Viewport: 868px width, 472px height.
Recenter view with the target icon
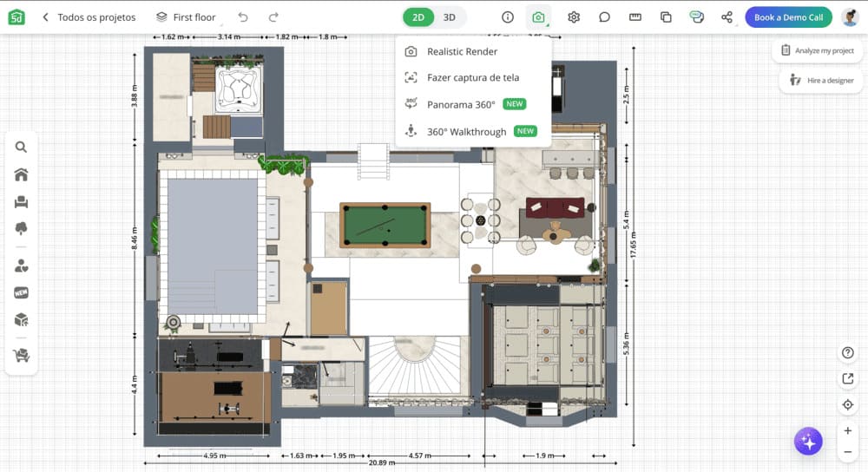click(848, 405)
